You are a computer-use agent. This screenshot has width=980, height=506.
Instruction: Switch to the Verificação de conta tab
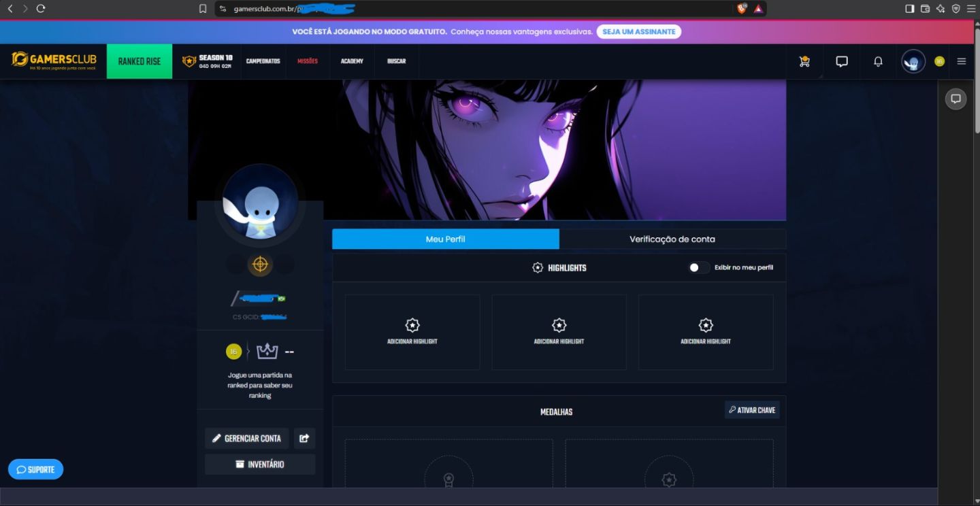coord(672,239)
